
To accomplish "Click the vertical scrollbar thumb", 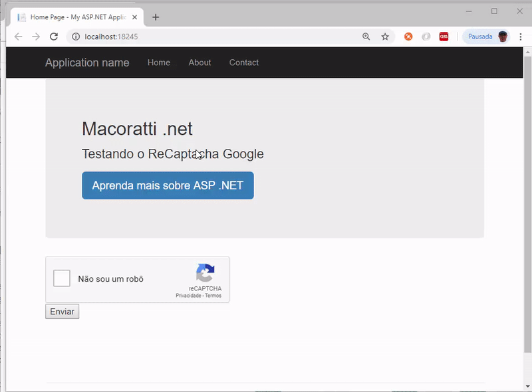I will [x=527, y=204].
